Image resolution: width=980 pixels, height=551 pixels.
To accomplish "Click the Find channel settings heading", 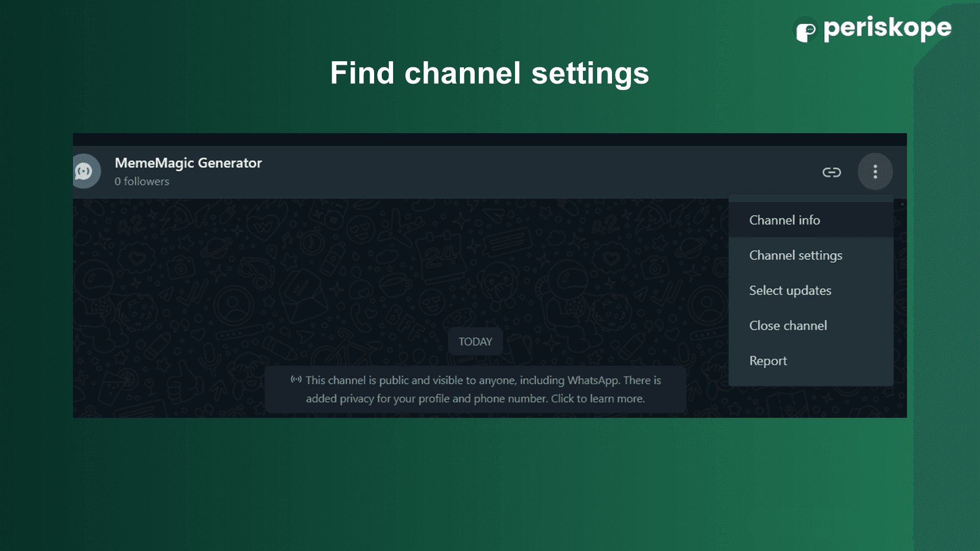I will [x=489, y=73].
